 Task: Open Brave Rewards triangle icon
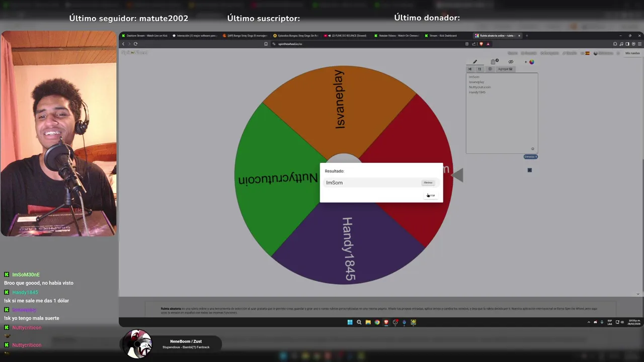[488, 44]
